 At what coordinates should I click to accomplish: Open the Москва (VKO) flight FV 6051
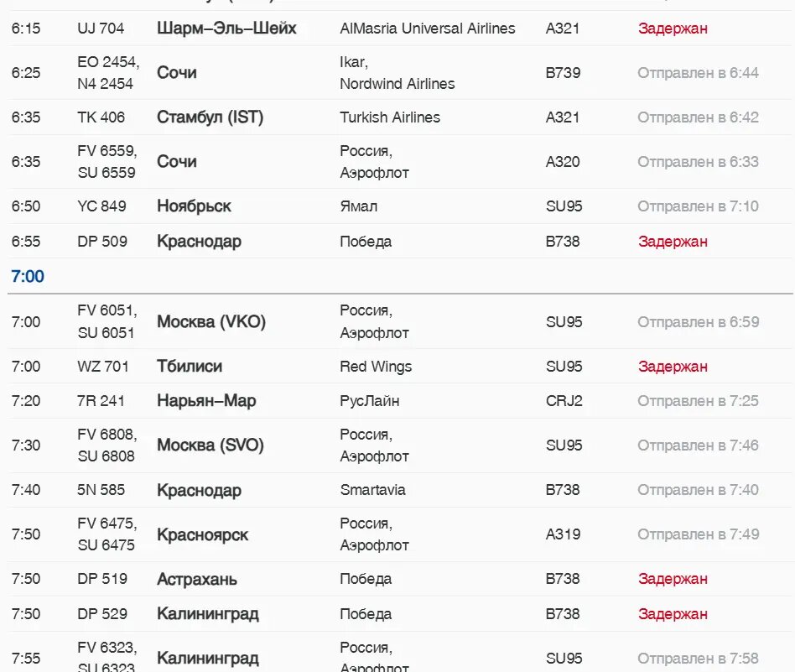click(x=401, y=321)
